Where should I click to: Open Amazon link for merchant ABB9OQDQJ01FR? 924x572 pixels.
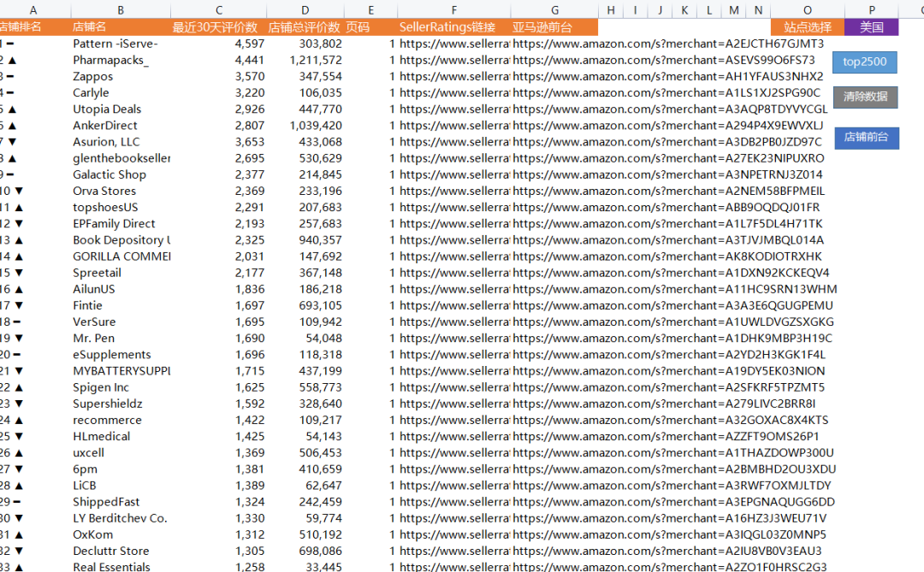pos(666,208)
